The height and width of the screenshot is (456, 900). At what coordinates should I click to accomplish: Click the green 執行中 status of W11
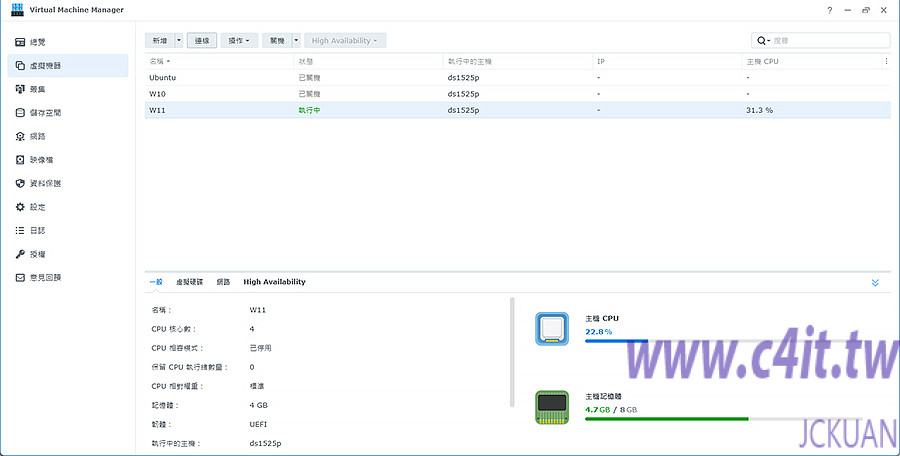click(309, 110)
